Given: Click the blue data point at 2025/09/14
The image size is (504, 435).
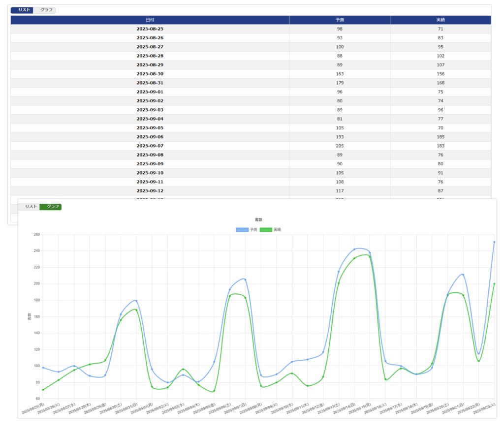Looking at the screenshot, I should (354, 249).
